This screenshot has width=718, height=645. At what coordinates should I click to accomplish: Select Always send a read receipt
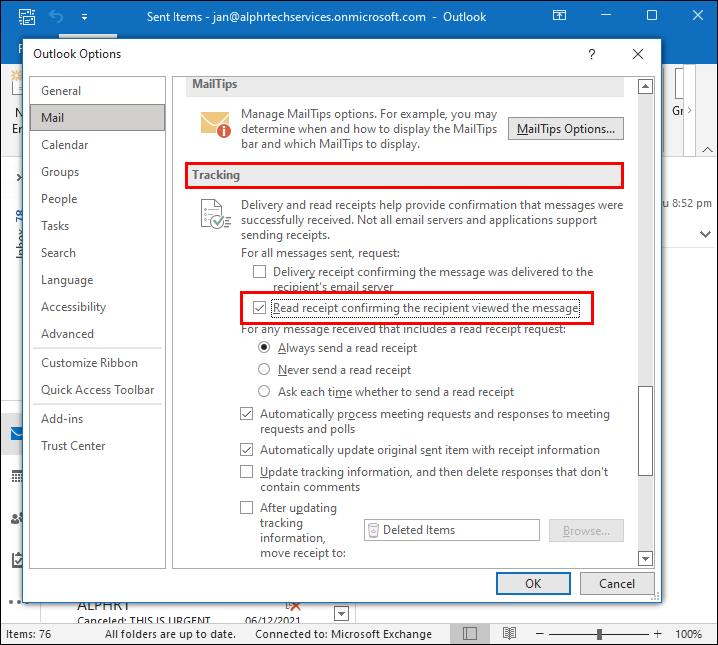[x=264, y=347]
